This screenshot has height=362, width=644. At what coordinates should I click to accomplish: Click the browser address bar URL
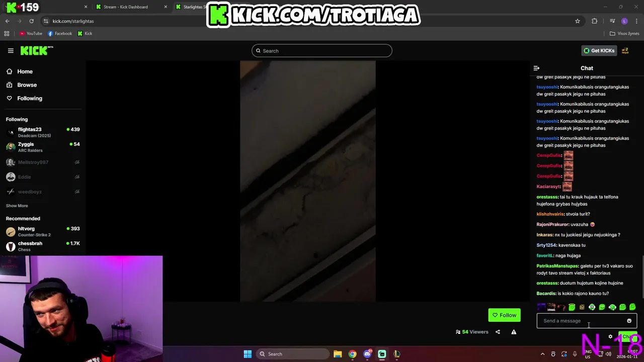click(73, 21)
